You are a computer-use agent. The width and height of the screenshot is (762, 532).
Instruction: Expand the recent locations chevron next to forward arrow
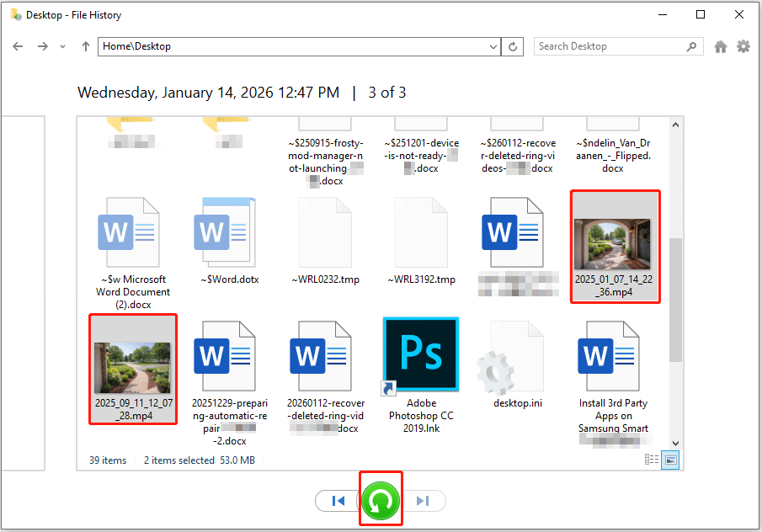click(62, 48)
